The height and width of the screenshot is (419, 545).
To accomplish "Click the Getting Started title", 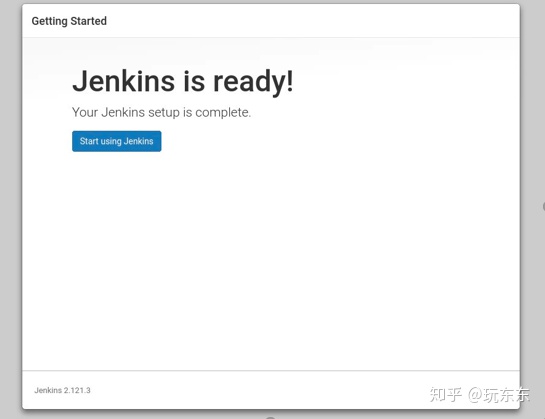I will coord(69,21).
